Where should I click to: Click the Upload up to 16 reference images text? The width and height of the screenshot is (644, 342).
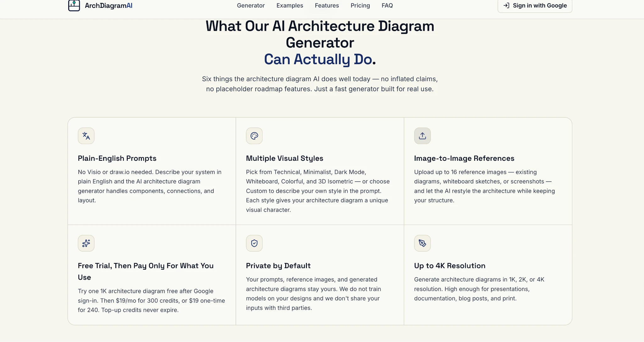[484, 186]
